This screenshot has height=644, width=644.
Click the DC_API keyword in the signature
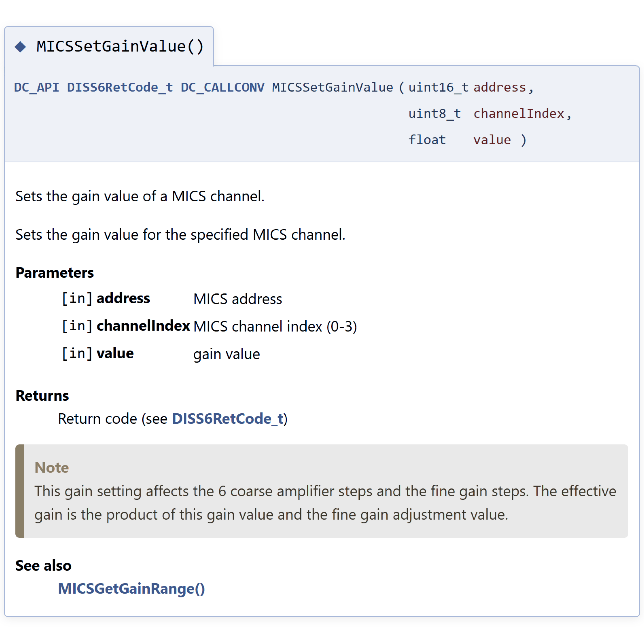point(37,87)
